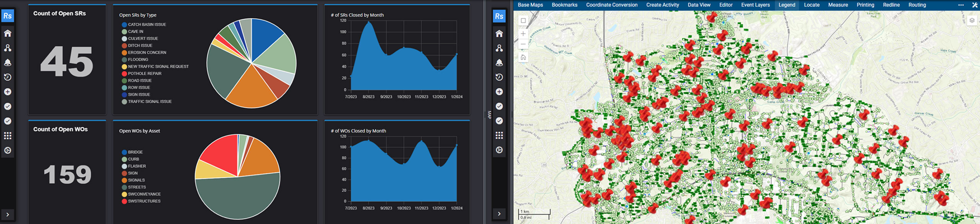
Task: Click the NEW TRAFFIC SIGNAL REQUEST yellow swatch
Action: (124, 67)
